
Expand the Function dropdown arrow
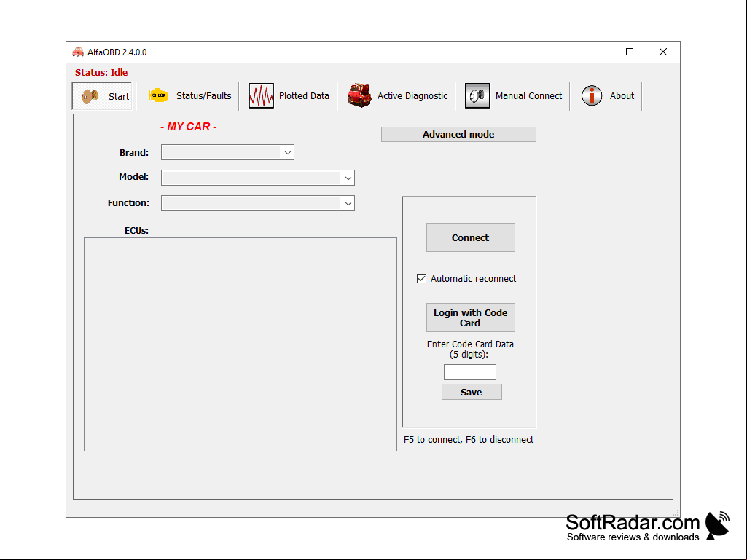click(x=348, y=204)
